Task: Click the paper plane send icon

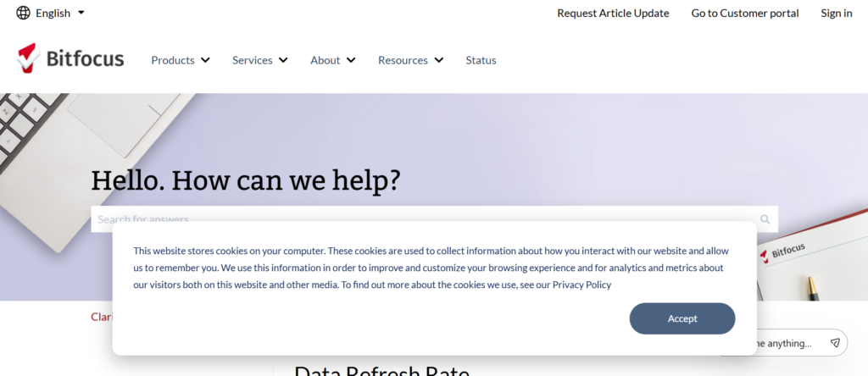Action: (x=835, y=343)
